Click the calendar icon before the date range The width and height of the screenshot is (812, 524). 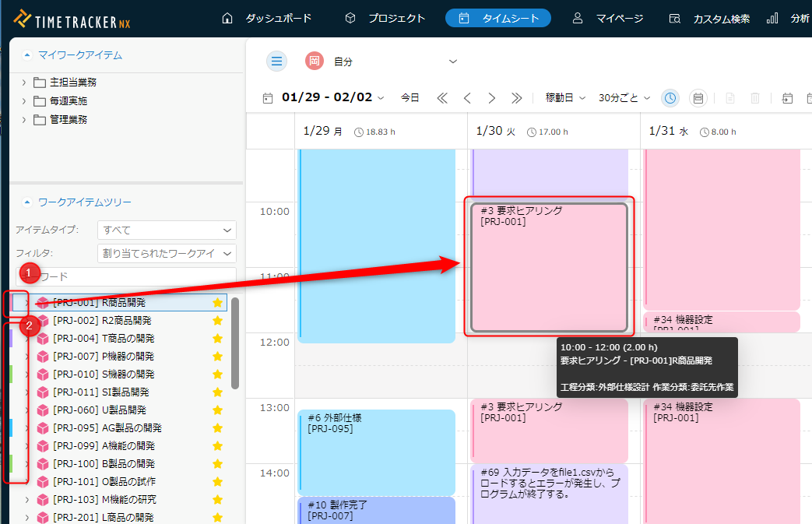coord(268,98)
